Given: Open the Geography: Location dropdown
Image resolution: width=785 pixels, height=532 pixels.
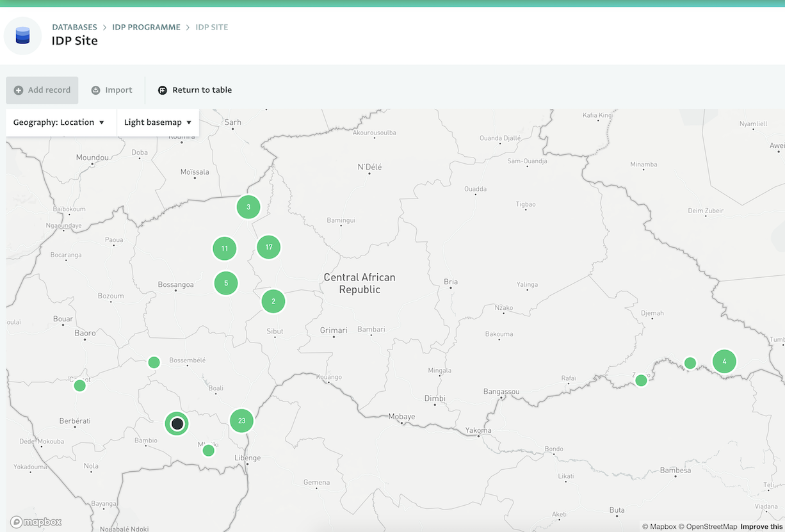Looking at the screenshot, I should 59,122.
